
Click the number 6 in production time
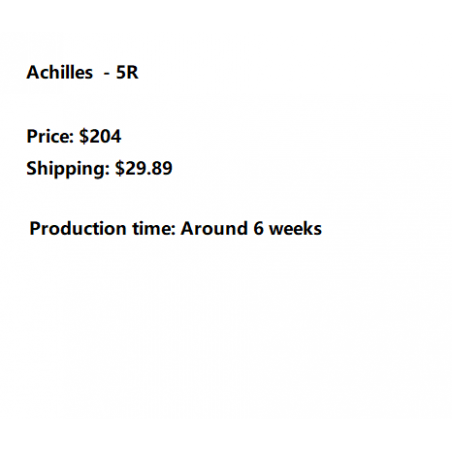point(258,229)
